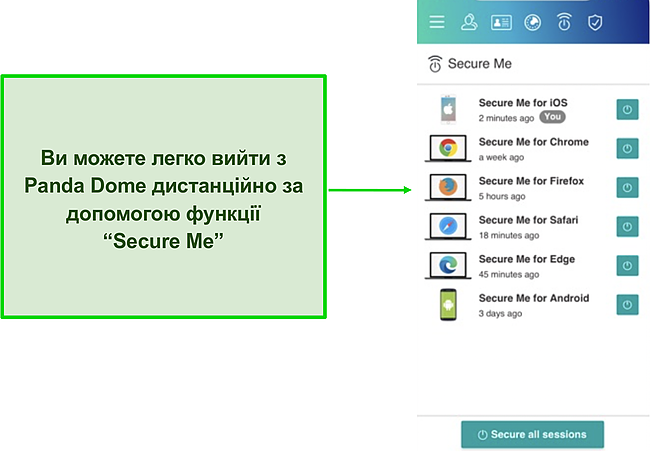The image size is (650, 458).
Task: Click the 'a week ago' timestamp
Action: (501, 157)
